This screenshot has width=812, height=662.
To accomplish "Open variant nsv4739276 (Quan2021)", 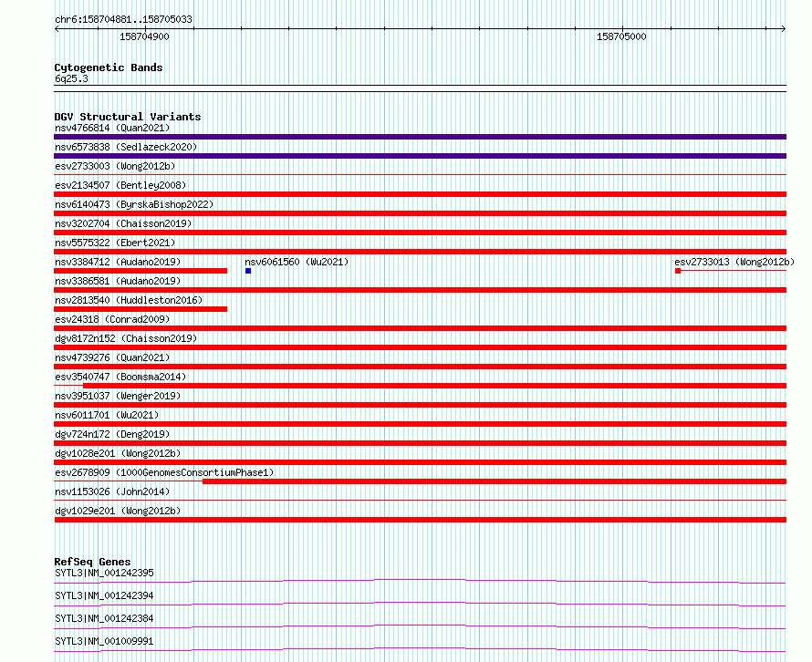I will pyautogui.click(x=112, y=357).
